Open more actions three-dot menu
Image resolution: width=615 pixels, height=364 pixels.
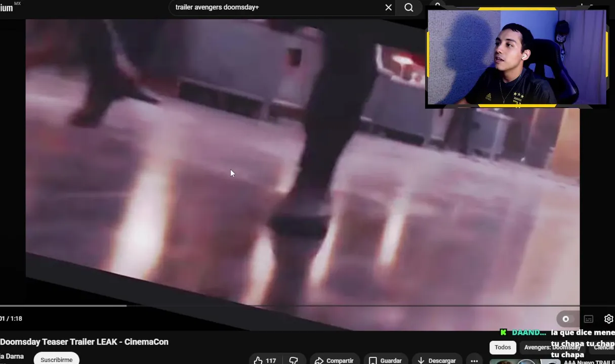click(x=474, y=360)
